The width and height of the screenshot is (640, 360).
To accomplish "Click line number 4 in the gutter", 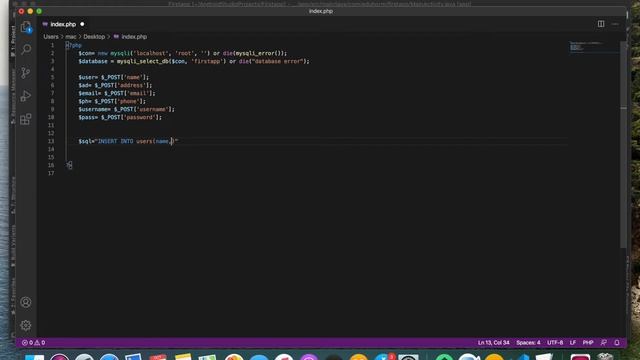I will [x=52, y=69].
